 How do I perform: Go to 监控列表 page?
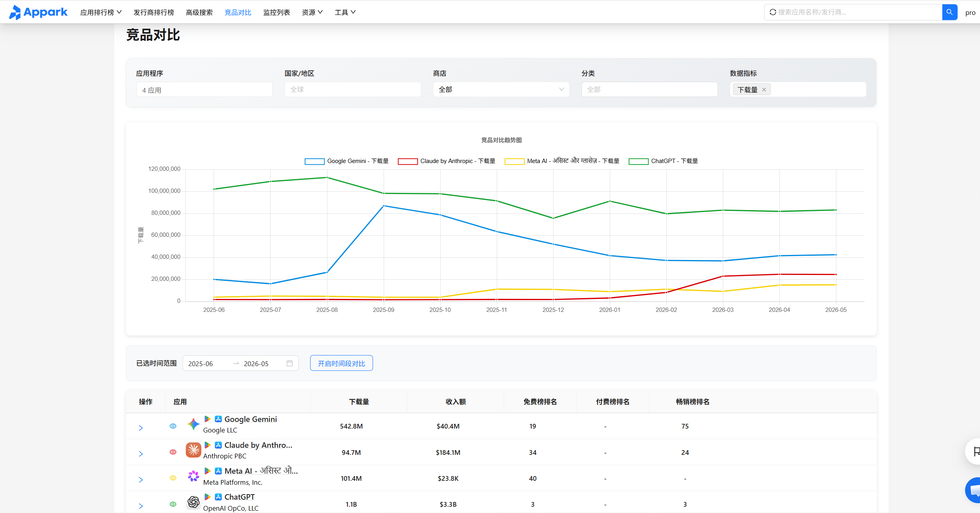click(276, 12)
